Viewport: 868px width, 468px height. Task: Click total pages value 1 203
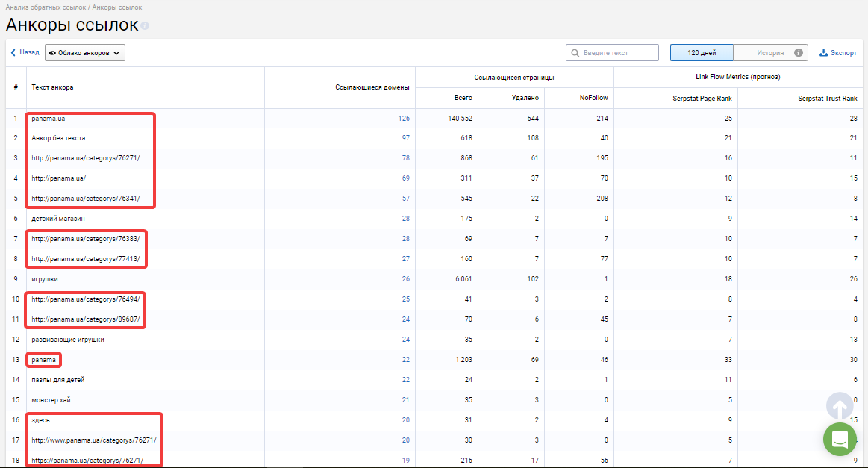coord(464,360)
